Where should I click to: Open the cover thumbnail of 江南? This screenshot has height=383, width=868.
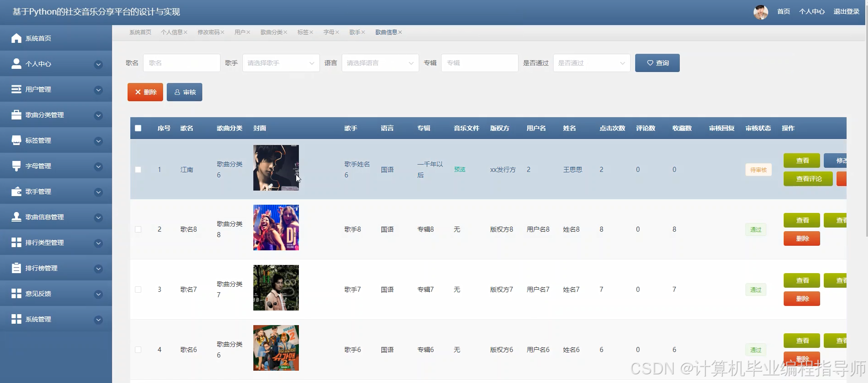pyautogui.click(x=276, y=168)
